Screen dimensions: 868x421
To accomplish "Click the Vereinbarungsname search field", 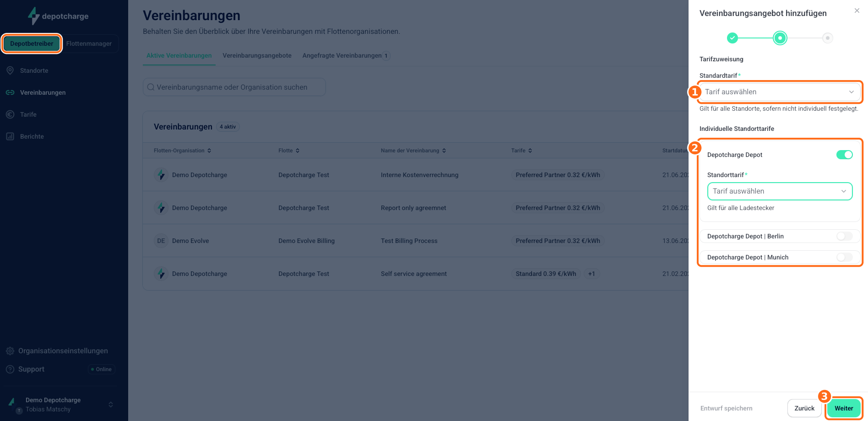I will click(x=234, y=87).
